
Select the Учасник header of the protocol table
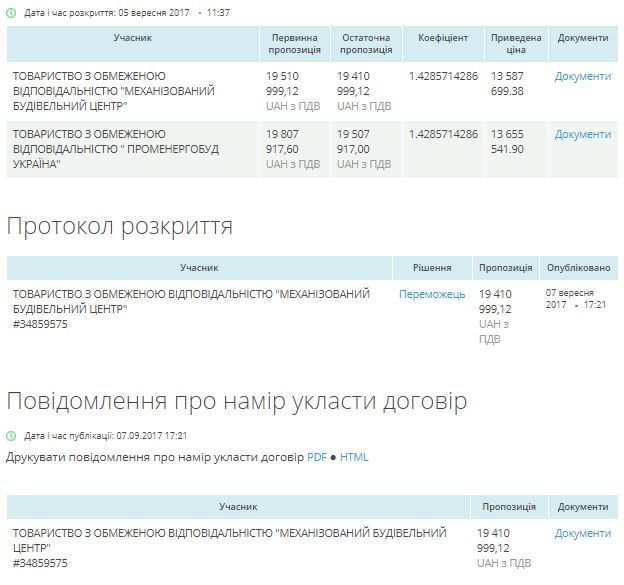(199, 268)
